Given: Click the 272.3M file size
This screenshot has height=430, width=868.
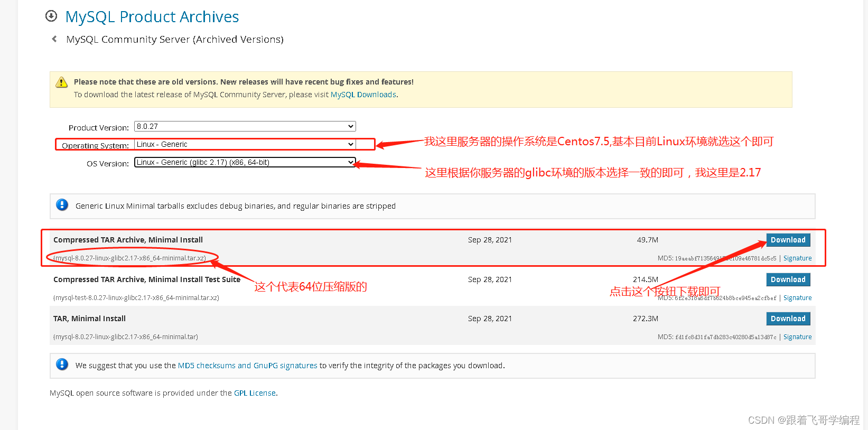Looking at the screenshot, I should 646,319.
